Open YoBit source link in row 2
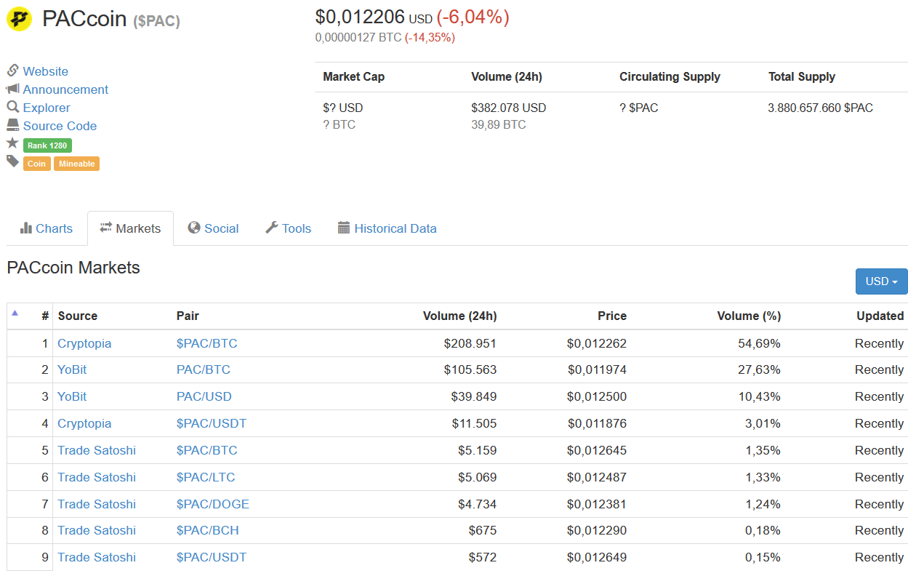 point(72,369)
